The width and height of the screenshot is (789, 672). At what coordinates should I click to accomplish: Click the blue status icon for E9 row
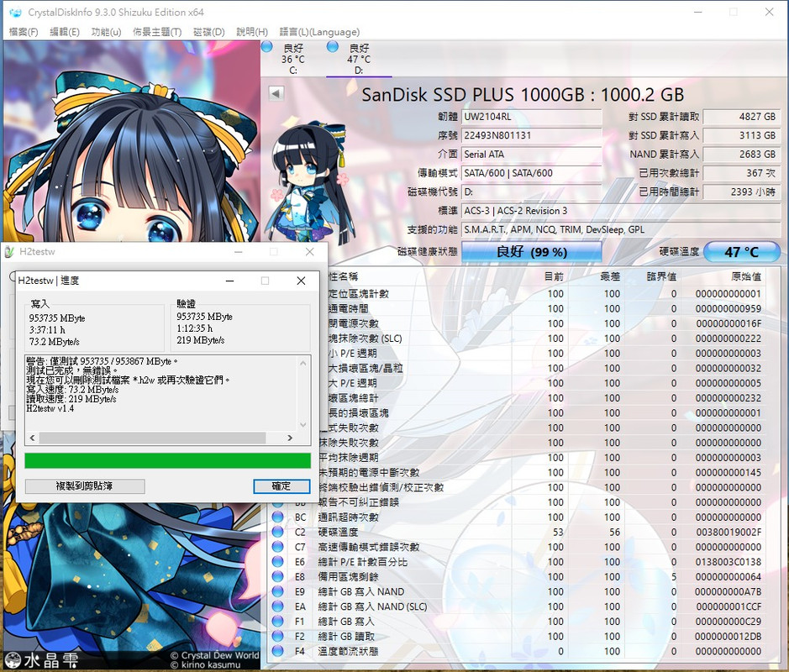point(277,591)
